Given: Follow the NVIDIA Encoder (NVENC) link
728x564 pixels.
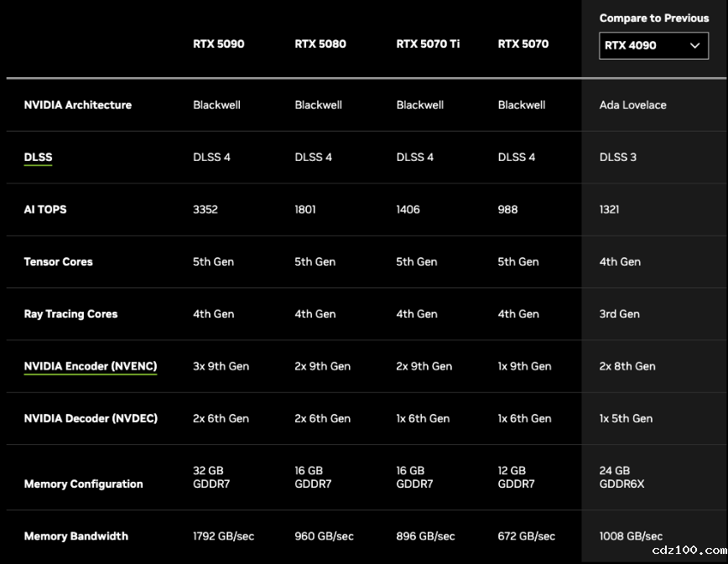Looking at the screenshot, I should 91,366.
